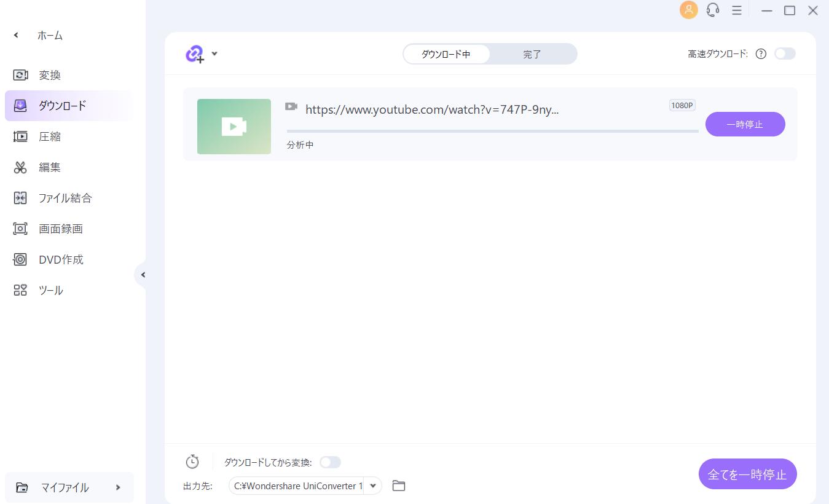Open 編集 in the sidebar
This screenshot has height=504, width=829.
(x=69, y=167)
